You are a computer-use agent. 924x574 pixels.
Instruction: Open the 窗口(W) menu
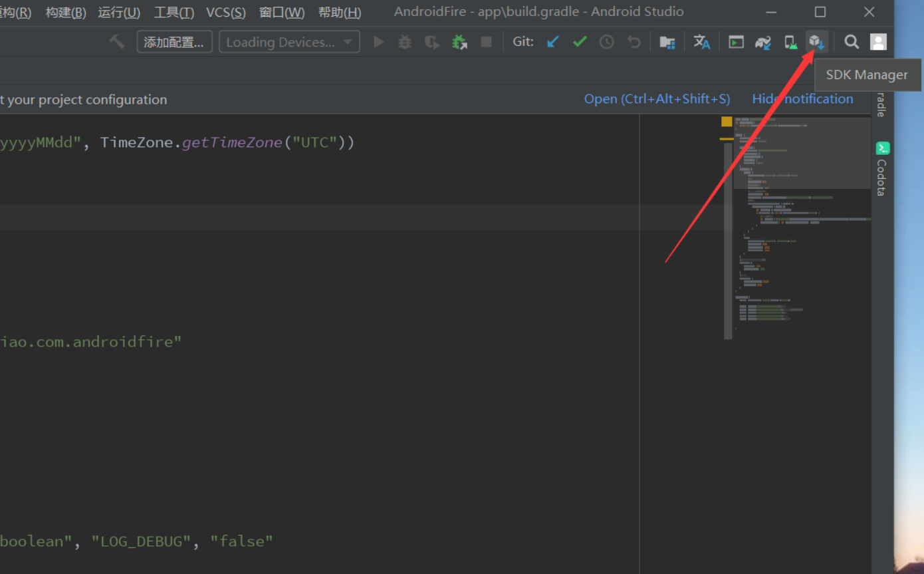(282, 12)
